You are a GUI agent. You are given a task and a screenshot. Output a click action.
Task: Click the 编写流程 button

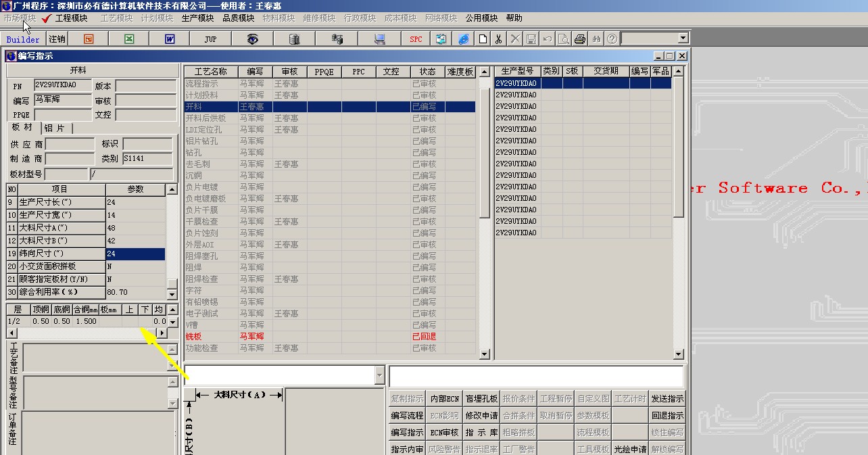[407, 416]
